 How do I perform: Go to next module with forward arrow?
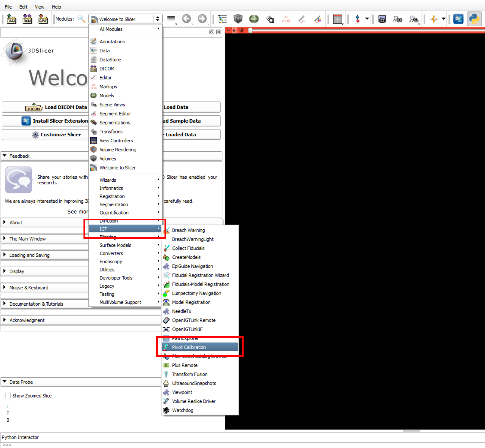click(x=202, y=19)
